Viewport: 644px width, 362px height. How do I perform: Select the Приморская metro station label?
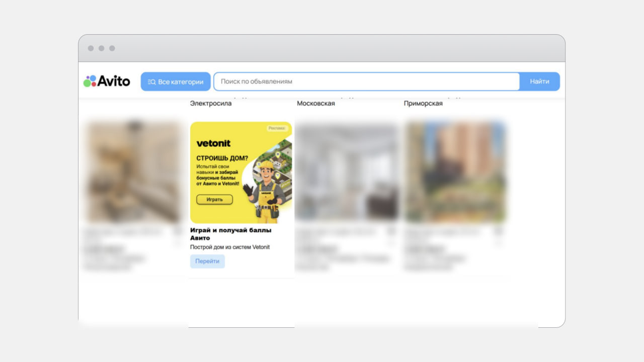tap(423, 104)
